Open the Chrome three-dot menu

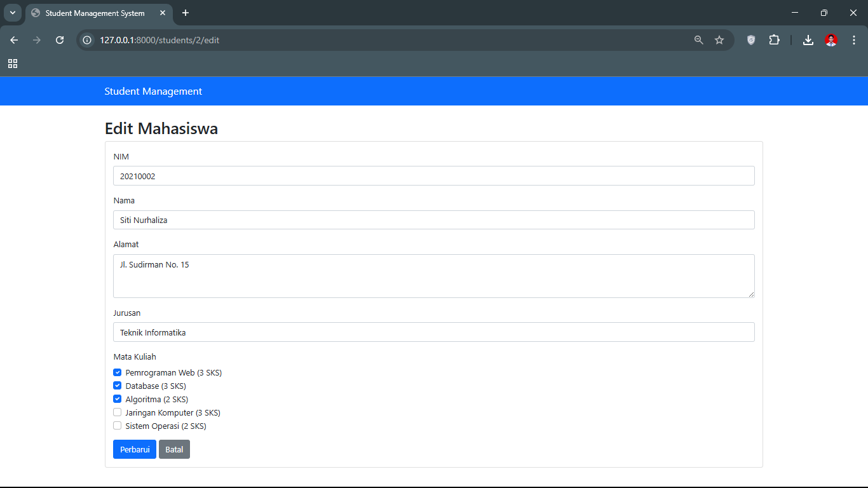click(853, 40)
